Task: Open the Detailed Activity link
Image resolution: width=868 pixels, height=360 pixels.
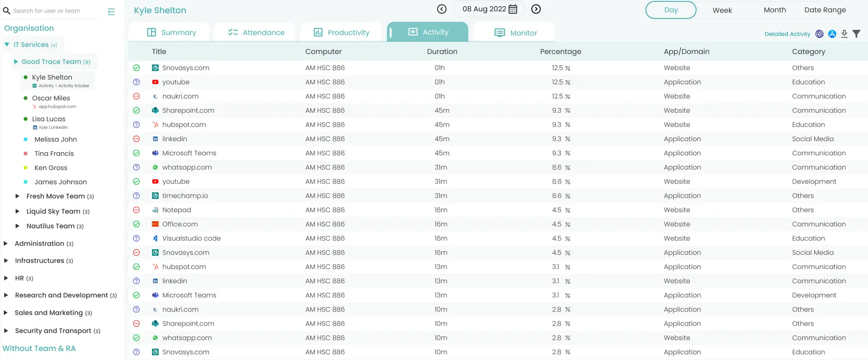Action: pos(787,34)
